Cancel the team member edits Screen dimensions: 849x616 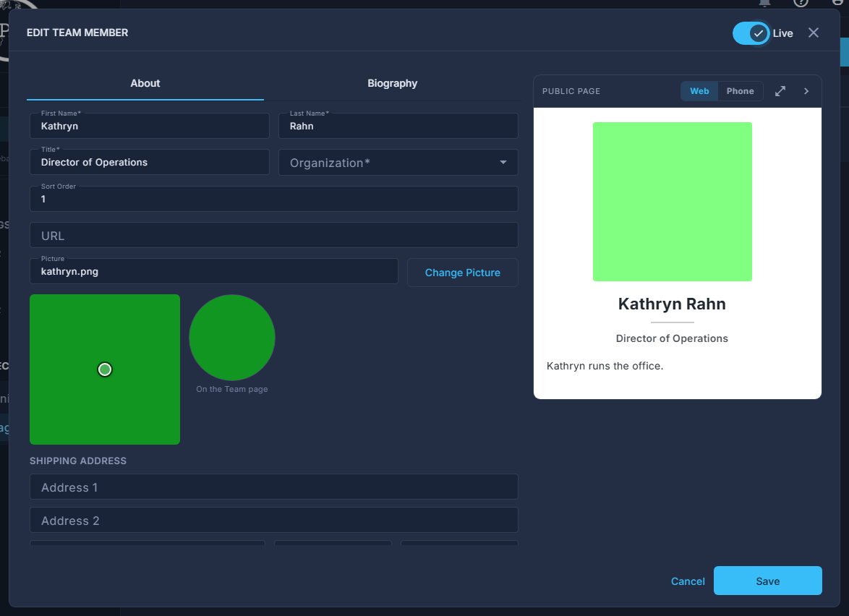pyautogui.click(x=688, y=581)
